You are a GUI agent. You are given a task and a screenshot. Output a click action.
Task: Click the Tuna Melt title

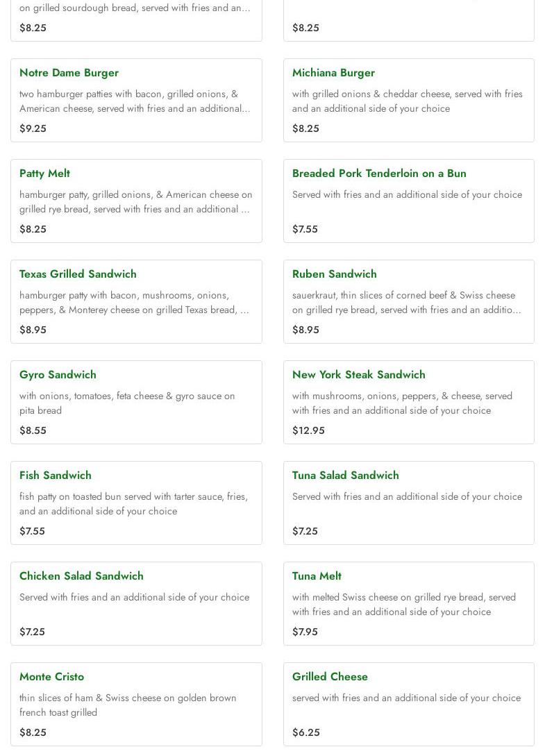click(317, 576)
